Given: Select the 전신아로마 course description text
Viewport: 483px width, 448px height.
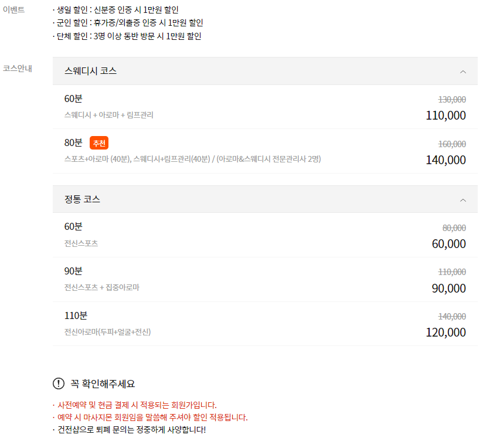Looking at the screenshot, I should click(x=108, y=333).
